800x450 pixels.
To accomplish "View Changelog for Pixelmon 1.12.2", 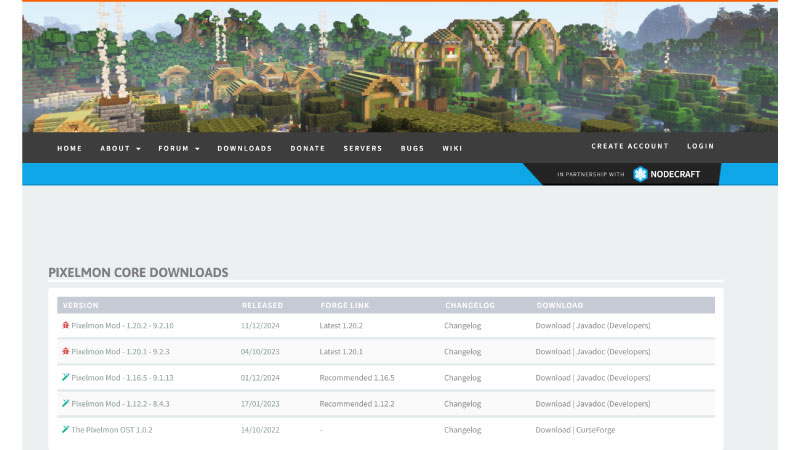I will [x=462, y=404].
